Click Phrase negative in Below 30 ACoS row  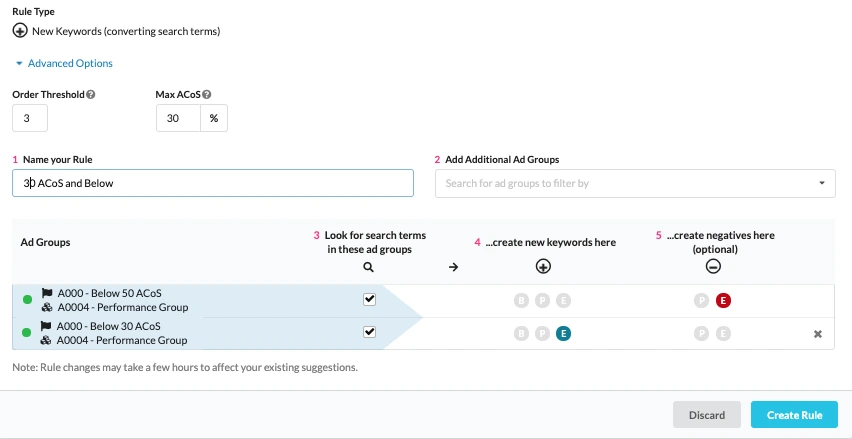pos(701,333)
